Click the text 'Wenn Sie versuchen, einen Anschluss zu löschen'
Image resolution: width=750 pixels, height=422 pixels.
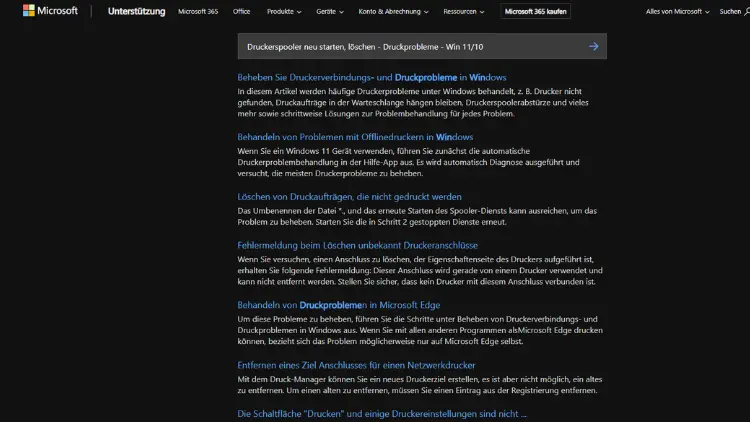(322, 259)
